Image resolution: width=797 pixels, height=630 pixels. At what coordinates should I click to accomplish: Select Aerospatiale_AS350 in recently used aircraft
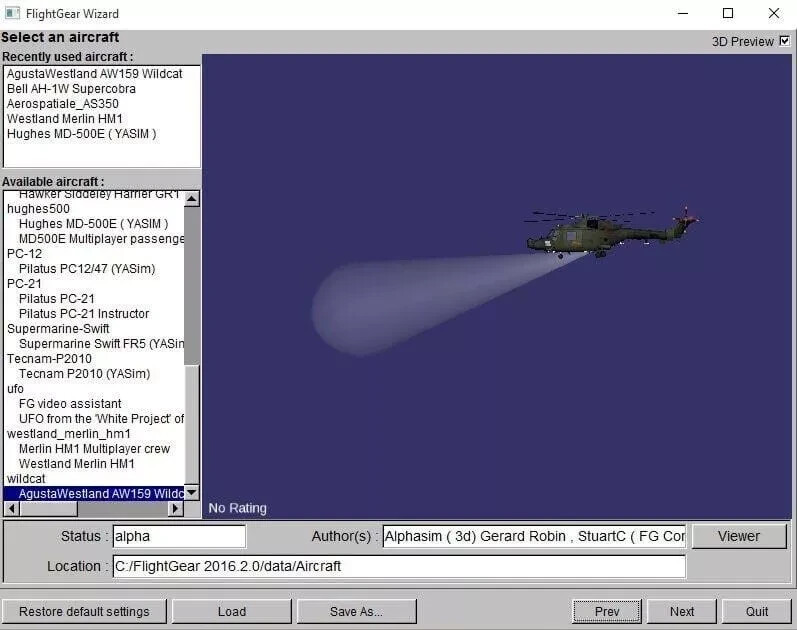(x=63, y=104)
